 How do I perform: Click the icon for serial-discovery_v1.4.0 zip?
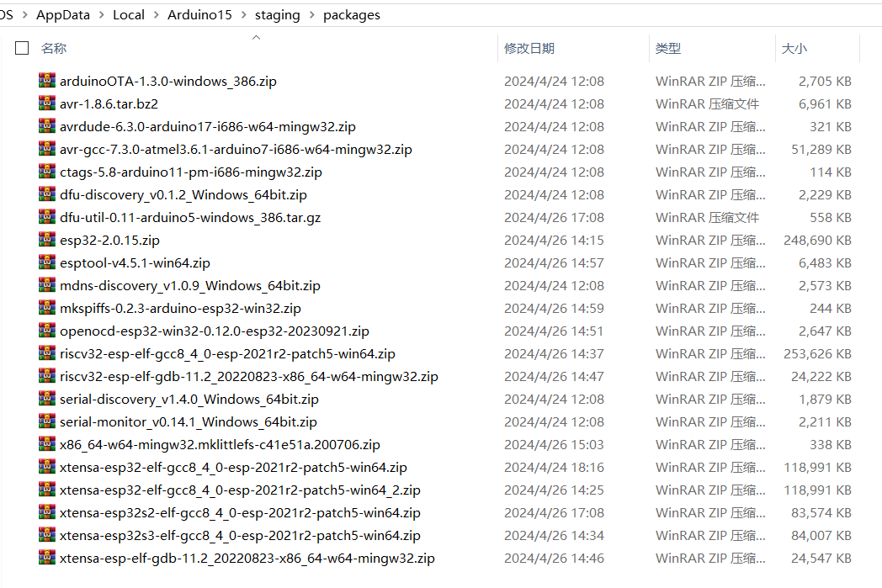tap(47, 398)
